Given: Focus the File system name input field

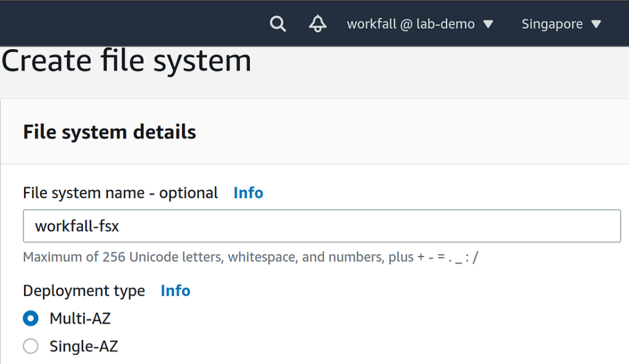Looking at the screenshot, I should click(x=369, y=226).
